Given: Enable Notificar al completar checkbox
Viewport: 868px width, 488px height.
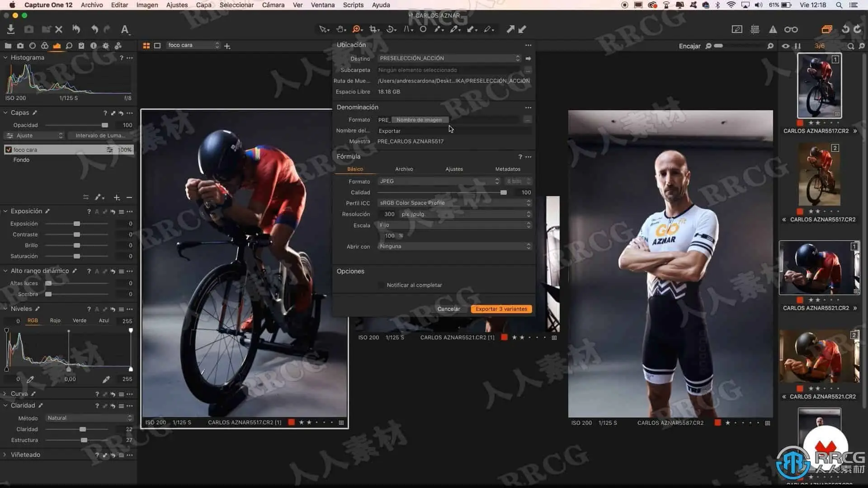Looking at the screenshot, I should click(381, 285).
